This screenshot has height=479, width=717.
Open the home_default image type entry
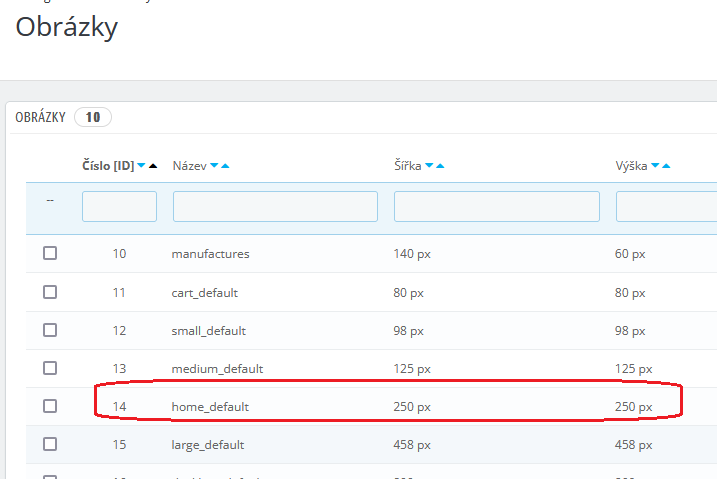pos(210,407)
